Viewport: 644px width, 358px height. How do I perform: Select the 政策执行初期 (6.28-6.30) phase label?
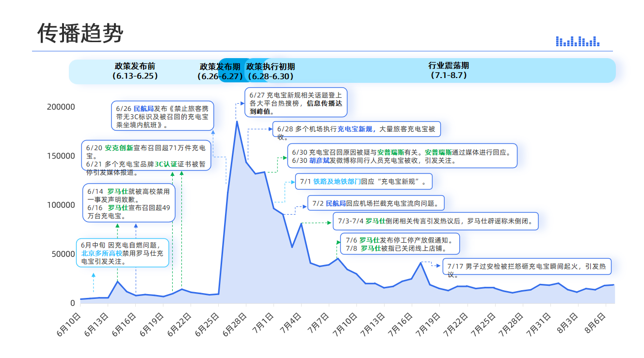click(x=271, y=71)
